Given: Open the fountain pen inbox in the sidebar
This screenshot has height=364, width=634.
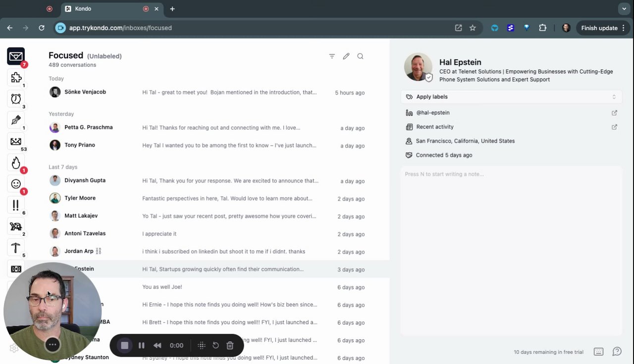Looking at the screenshot, I should click(16, 120).
